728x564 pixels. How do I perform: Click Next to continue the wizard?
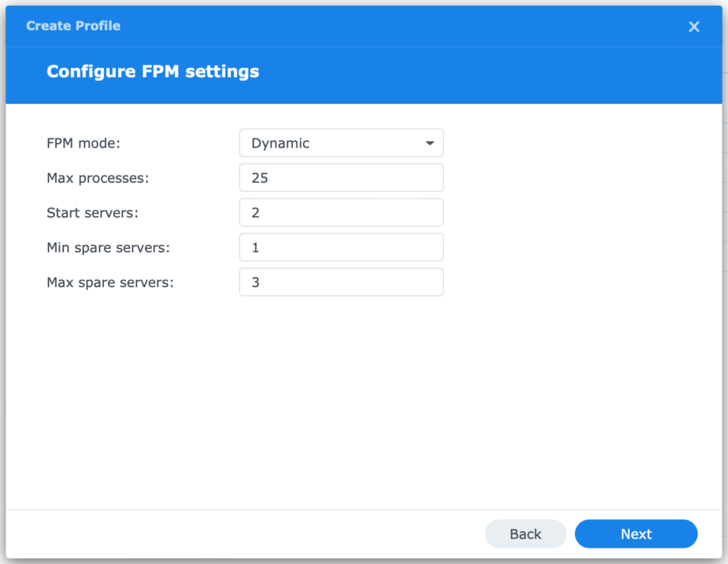(x=636, y=533)
